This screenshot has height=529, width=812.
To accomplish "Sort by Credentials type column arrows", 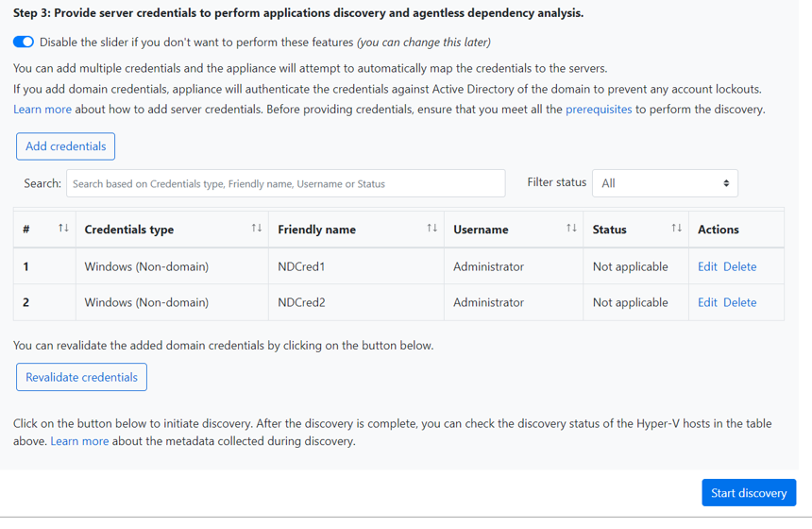I will 256,229.
